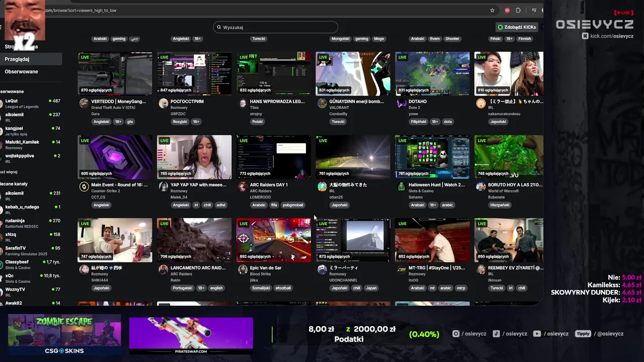
Task: Open DOTAHO channel avatar
Action: (x=401, y=103)
